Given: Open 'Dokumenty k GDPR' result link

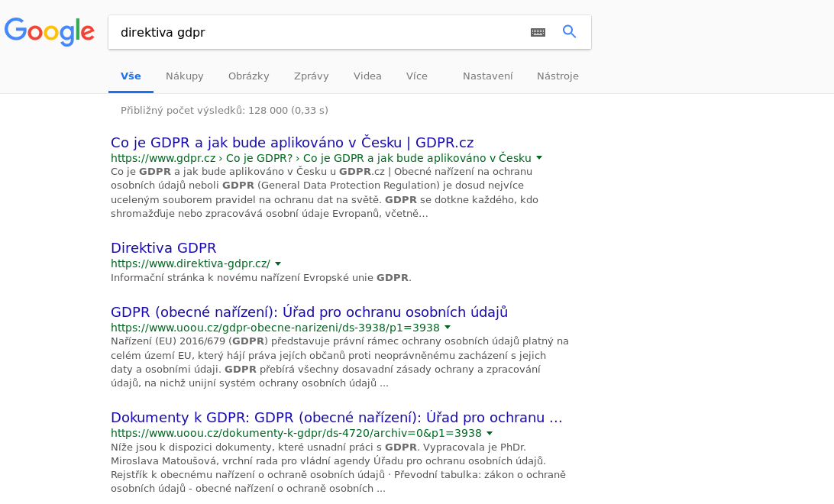Looking at the screenshot, I should 336,418.
